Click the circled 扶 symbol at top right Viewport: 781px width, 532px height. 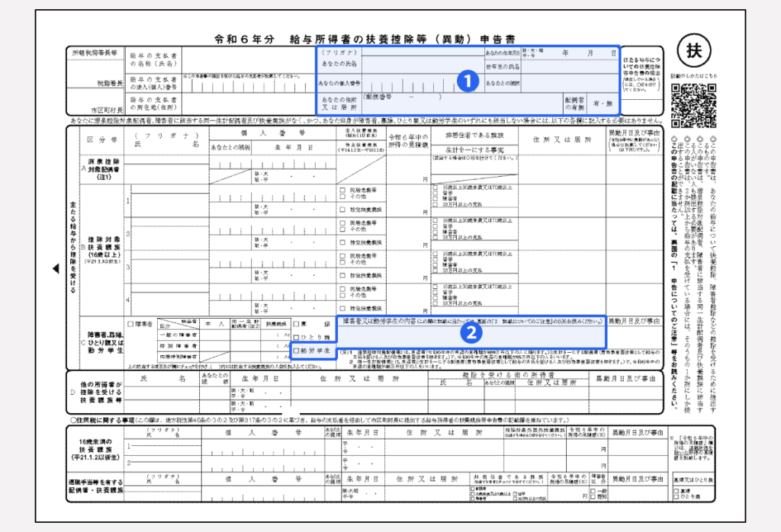coord(693,52)
